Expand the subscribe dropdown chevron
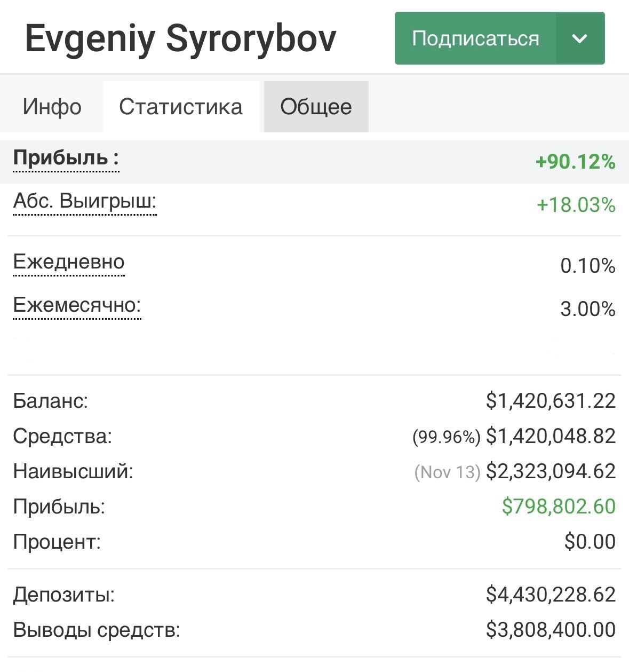Viewport: 629px width, 672px height. 579,38
